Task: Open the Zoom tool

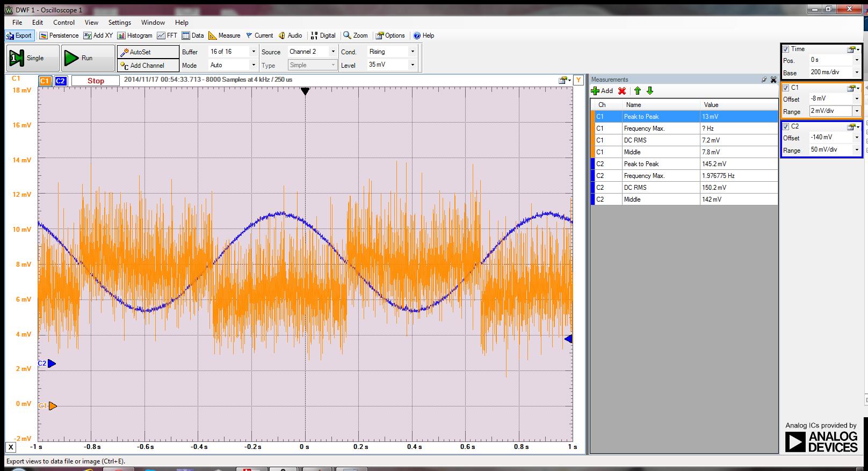Action: (356, 35)
